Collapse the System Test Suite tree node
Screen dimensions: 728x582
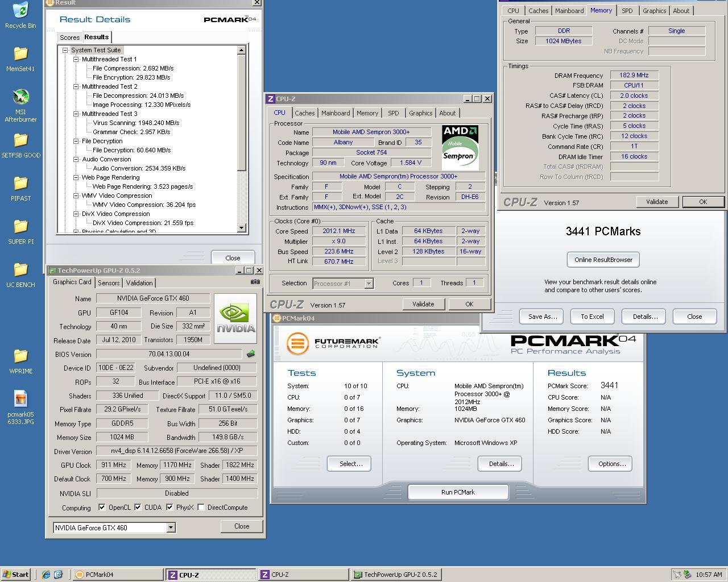point(65,50)
